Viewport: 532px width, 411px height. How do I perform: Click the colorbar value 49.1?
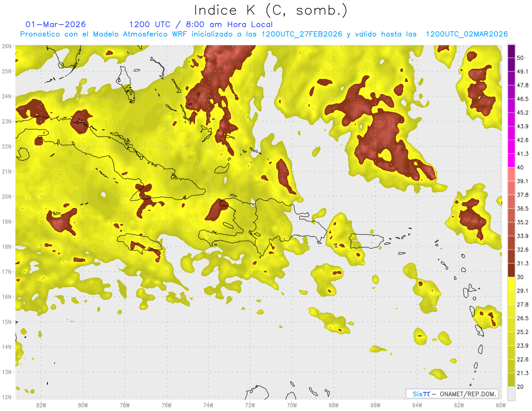523,72
